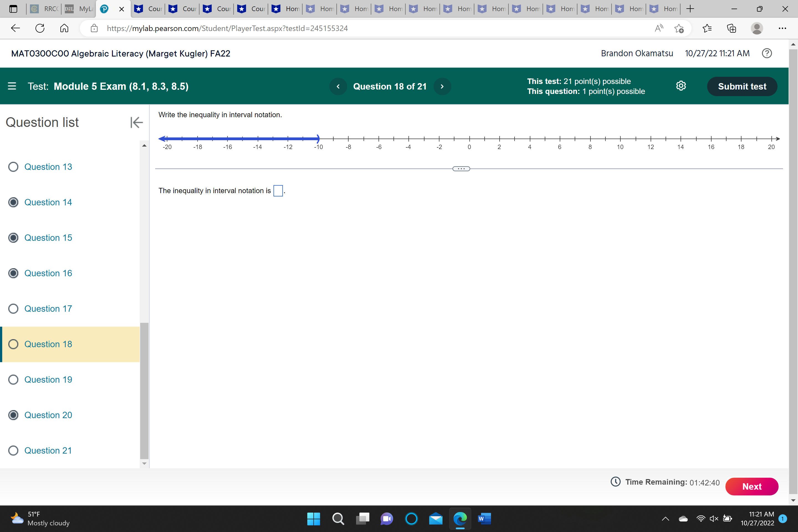Click the interval notation answer box

click(278, 191)
